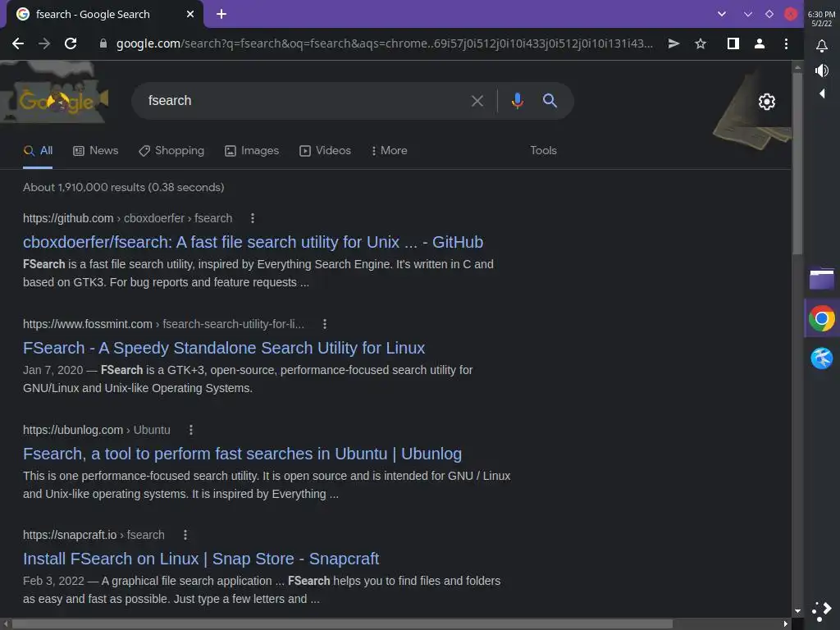Bookmark this page with the star
Viewport: 840px width, 630px height.
(x=701, y=43)
